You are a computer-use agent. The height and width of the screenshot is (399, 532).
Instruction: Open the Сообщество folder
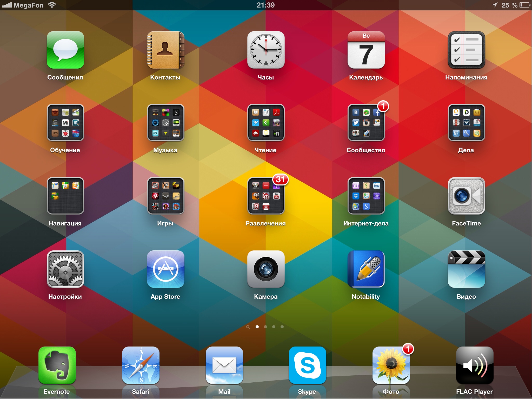(366, 123)
